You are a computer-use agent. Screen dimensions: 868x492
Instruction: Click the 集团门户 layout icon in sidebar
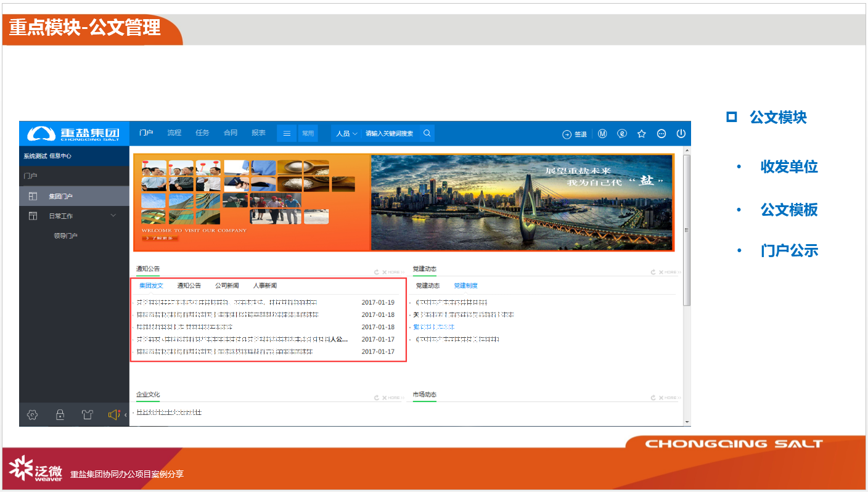point(33,197)
